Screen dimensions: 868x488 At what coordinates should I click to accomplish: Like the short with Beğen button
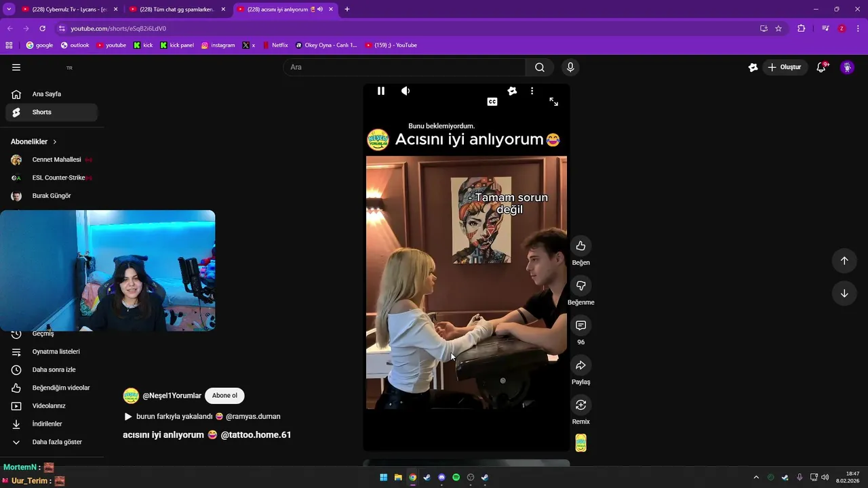tap(580, 246)
